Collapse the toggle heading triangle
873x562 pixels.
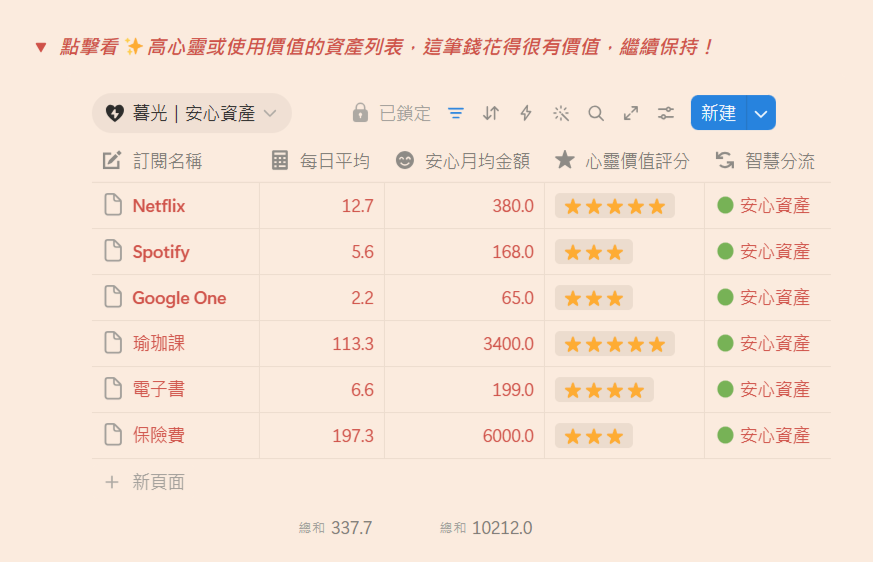(41, 47)
